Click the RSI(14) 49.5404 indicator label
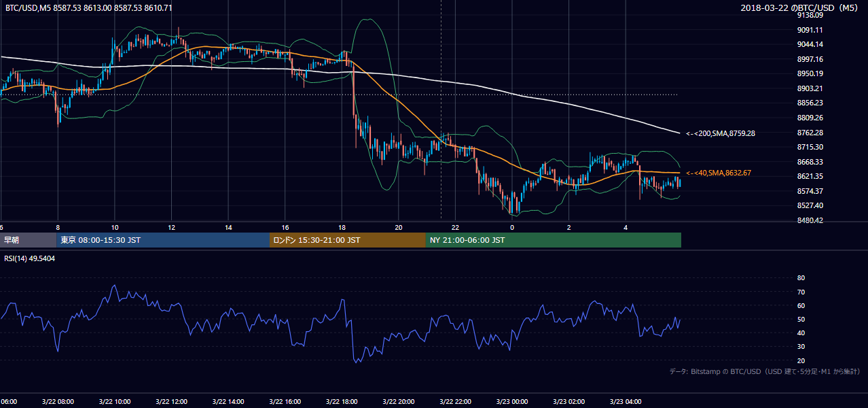This screenshot has height=408, width=868. [30, 258]
